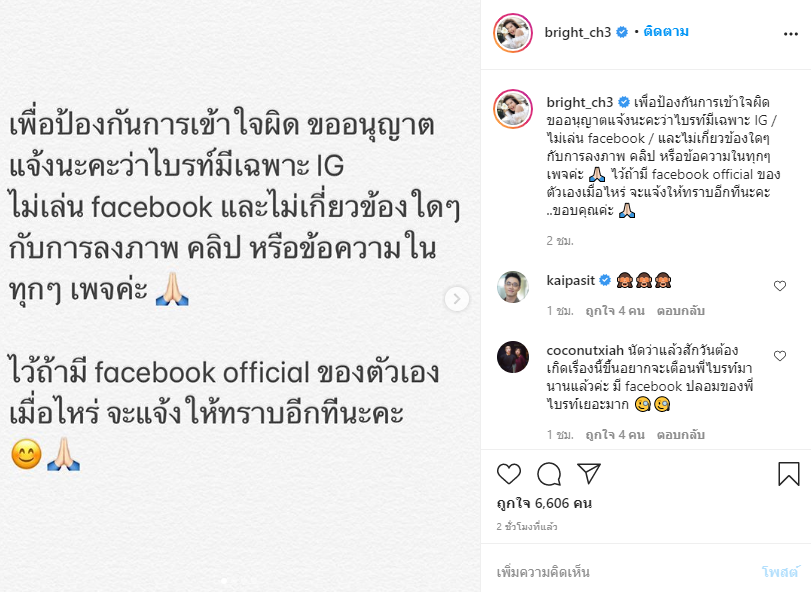Screen dimensions: 811x592
Task: Like the post with the heart icon
Action: (x=509, y=474)
